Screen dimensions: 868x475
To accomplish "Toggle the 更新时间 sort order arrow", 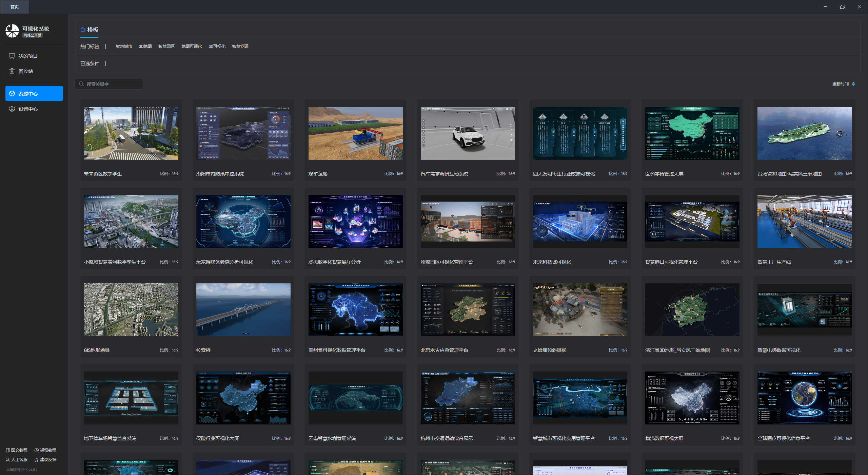I will [853, 84].
